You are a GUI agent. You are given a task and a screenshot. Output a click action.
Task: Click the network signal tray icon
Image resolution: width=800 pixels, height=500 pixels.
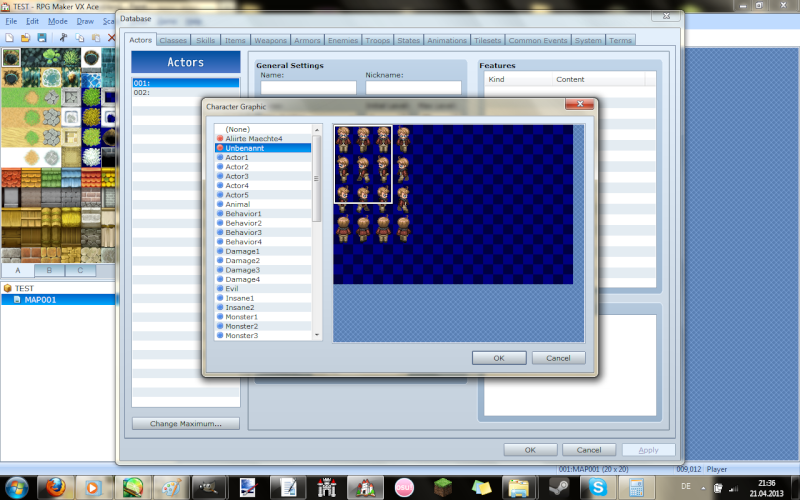(x=734, y=488)
